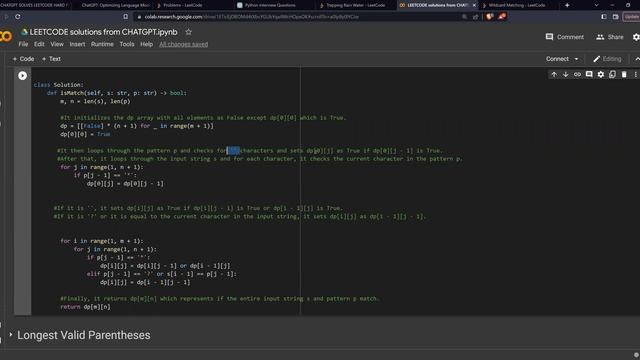Reload the browser page

[18, 17]
